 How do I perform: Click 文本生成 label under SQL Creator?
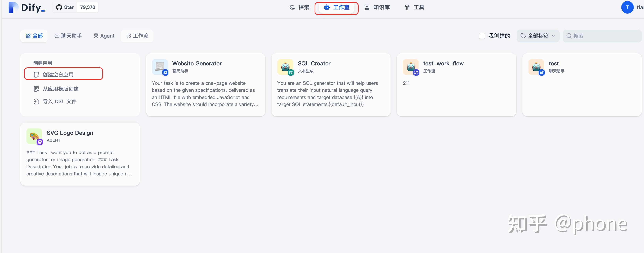click(x=305, y=71)
